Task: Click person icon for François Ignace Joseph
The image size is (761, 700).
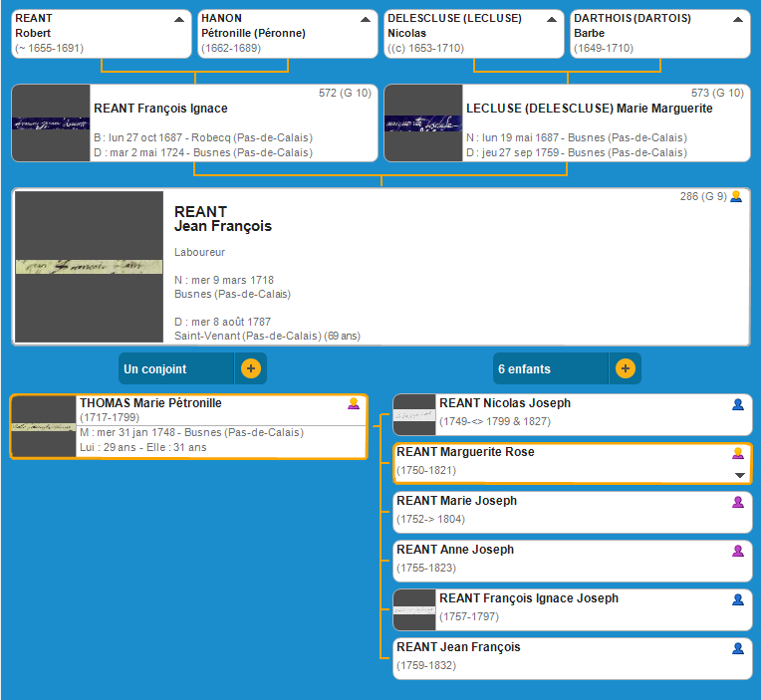Action: coord(738,599)
